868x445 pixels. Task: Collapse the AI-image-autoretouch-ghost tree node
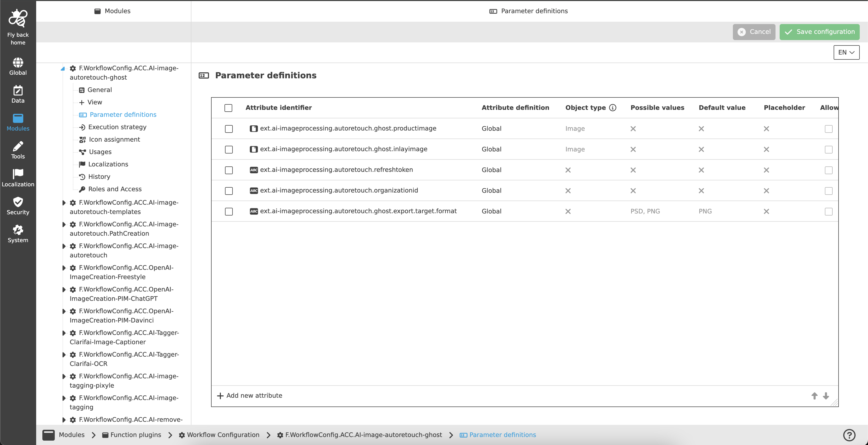click(x=63, y=68)
